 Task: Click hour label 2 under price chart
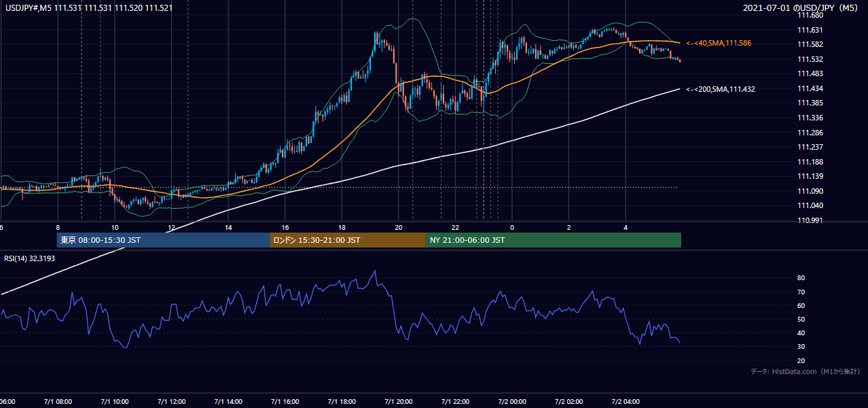[569, 228]
